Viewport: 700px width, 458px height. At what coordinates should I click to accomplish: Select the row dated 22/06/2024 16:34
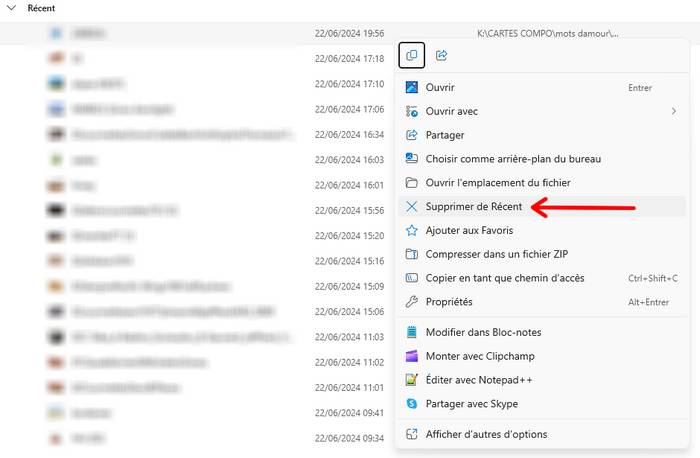[196, 134]
